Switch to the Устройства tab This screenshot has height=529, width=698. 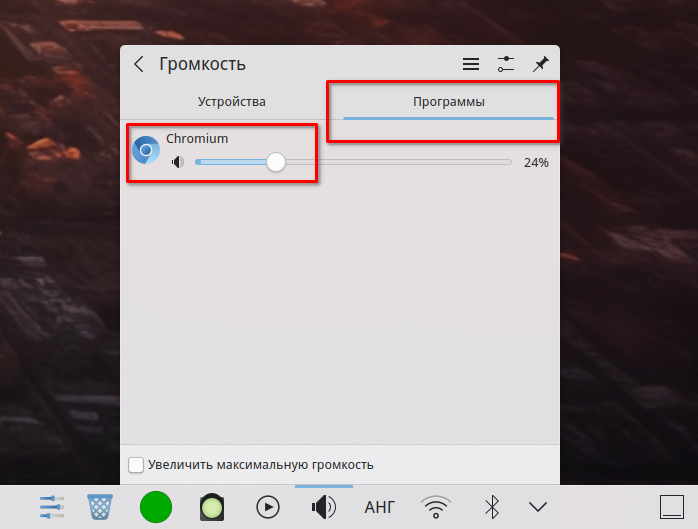click(231, 102)
